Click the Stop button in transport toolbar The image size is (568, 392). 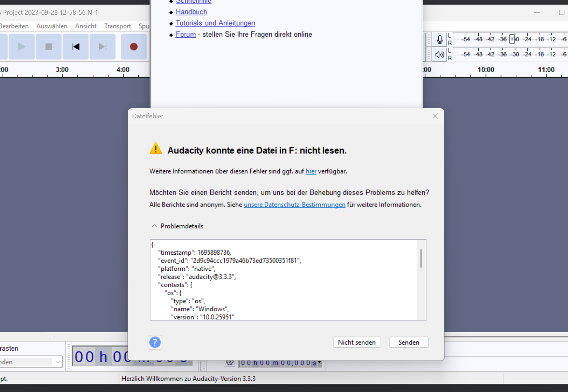pyautogui.click(x=49, y=47)
